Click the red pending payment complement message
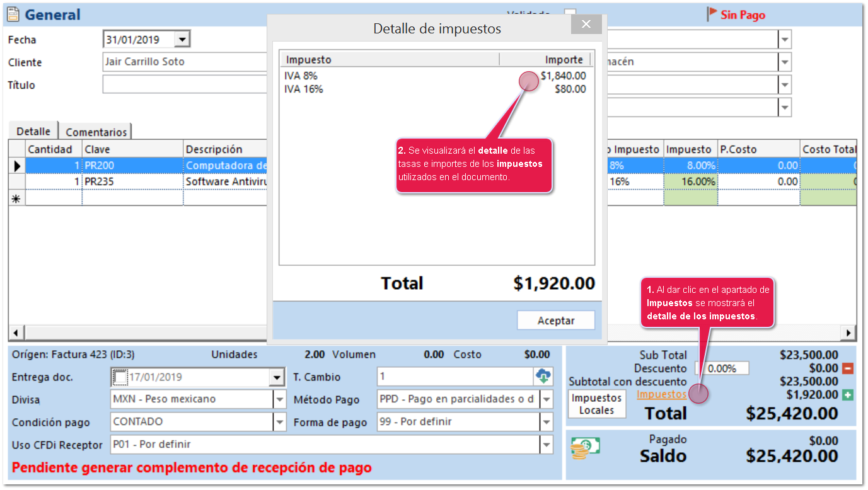The image size is (868, 490). [x=192, y=468]
